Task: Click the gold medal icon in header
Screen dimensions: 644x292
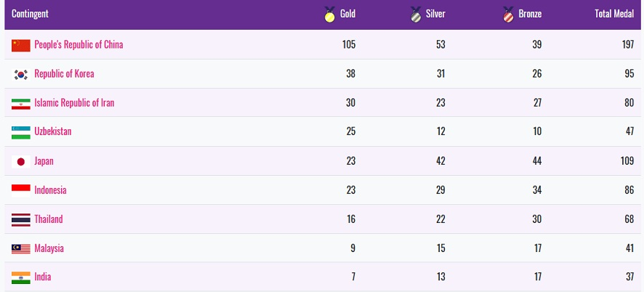Action: (329, 14)
